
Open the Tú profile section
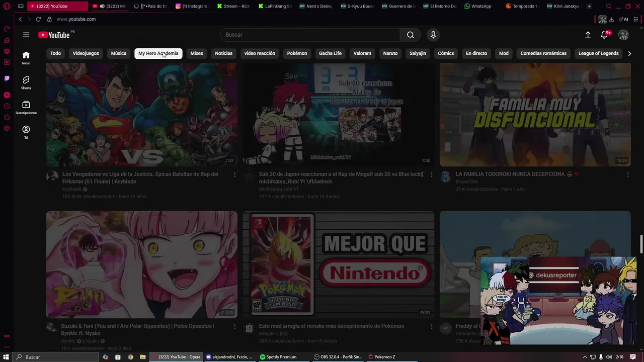tap(26, 132)
